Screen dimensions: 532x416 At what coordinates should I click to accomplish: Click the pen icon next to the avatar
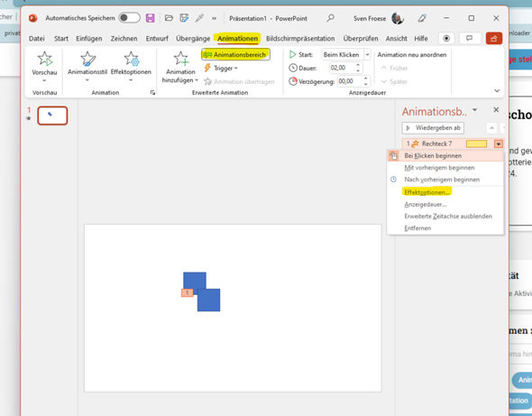point(422,18)
